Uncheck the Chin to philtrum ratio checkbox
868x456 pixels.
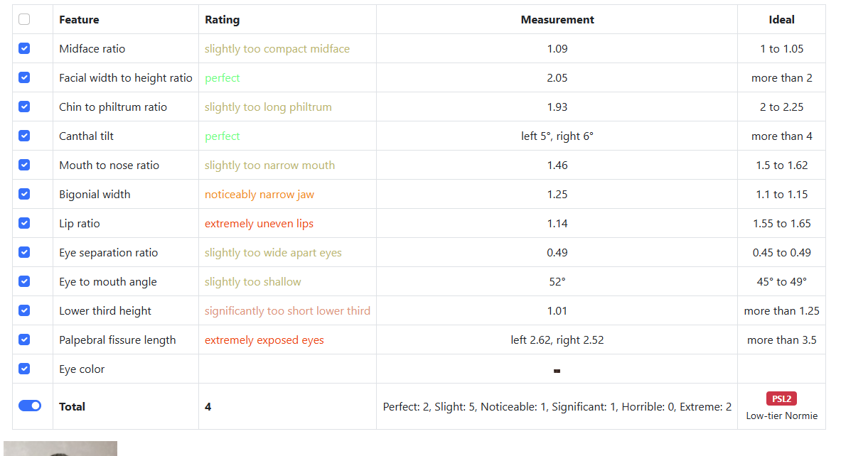click(x=24, y=107)
